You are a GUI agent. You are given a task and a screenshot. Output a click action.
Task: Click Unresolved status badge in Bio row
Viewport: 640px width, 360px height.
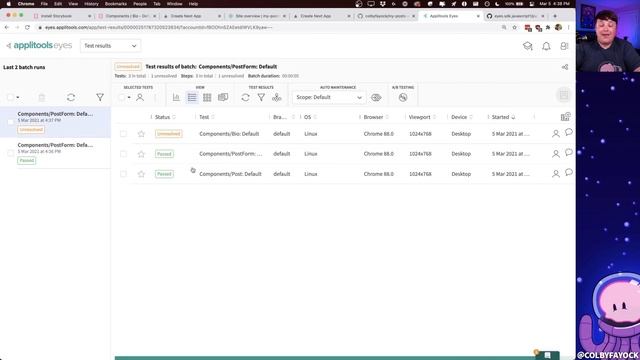pyautogui.click(x=169, y=134)
